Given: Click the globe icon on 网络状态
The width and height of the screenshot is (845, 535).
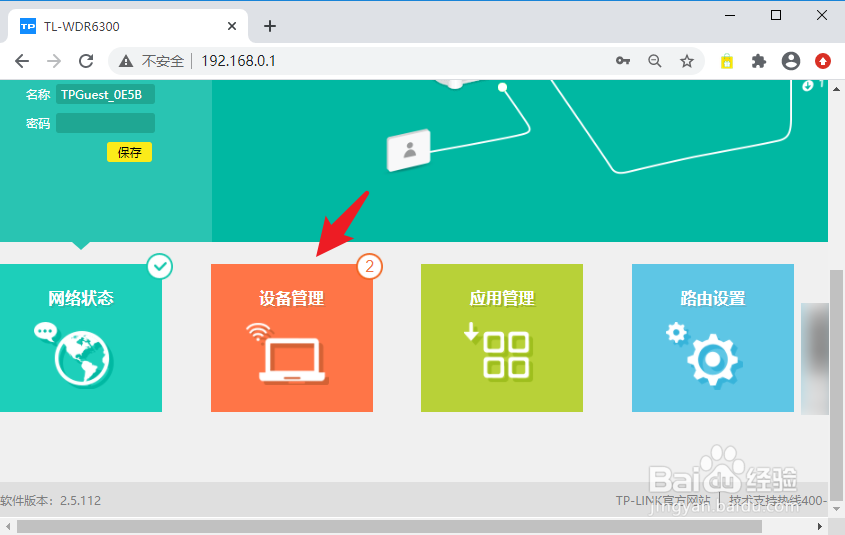Looking at the screenshot, I should [x=73, y=354].
